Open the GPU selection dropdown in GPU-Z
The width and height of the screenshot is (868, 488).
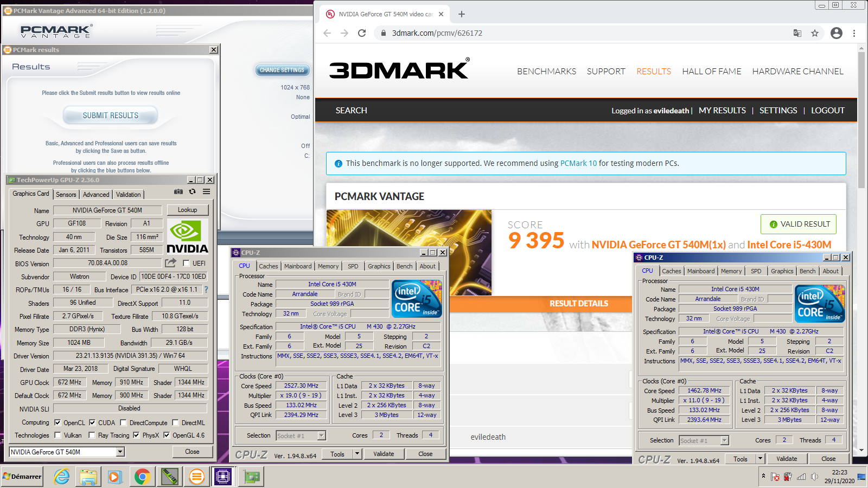120,452
